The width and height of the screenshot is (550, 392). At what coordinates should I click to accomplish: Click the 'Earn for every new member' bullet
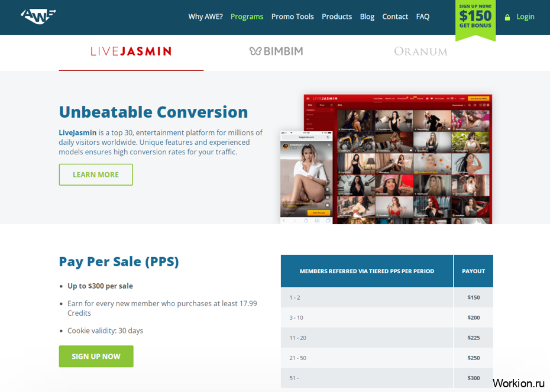pyautogui.click(x=162, y=308)
